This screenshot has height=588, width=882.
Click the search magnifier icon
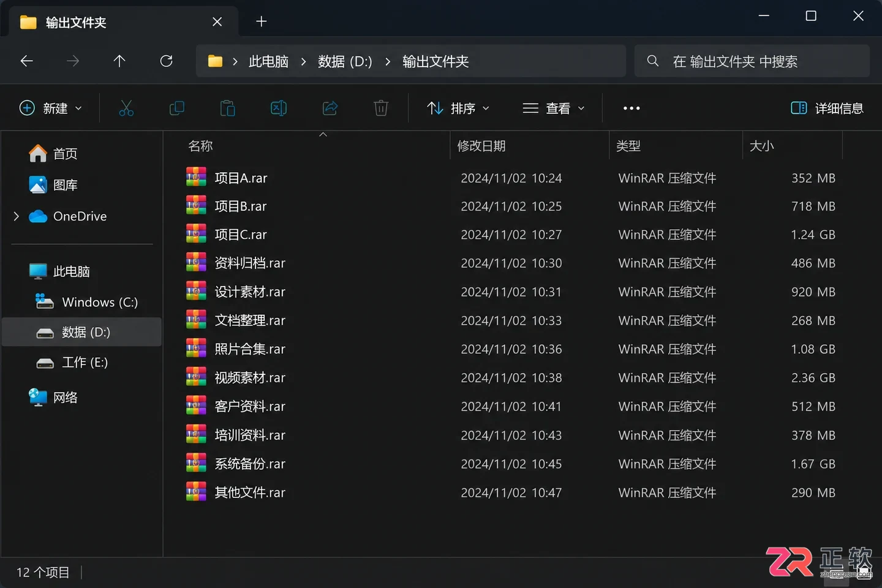(x=653, y=61)
